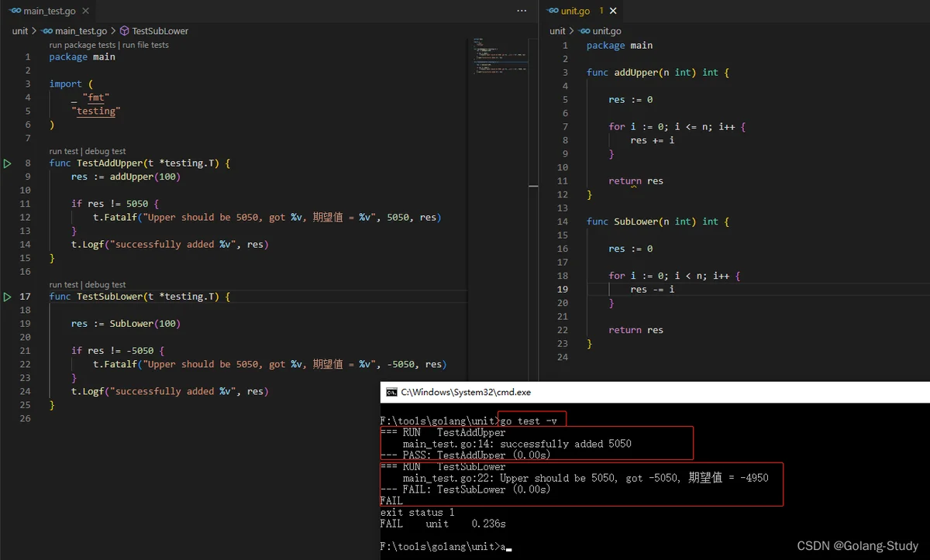Click 'package main' in unit.go
Screen dimensions: 930x560
click(620, 45)
